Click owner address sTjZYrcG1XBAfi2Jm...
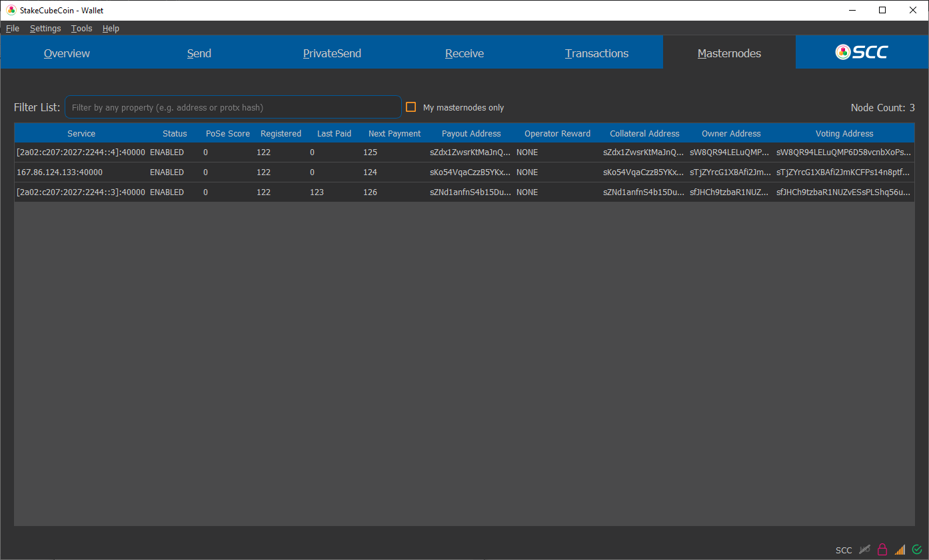 (730, 172)
